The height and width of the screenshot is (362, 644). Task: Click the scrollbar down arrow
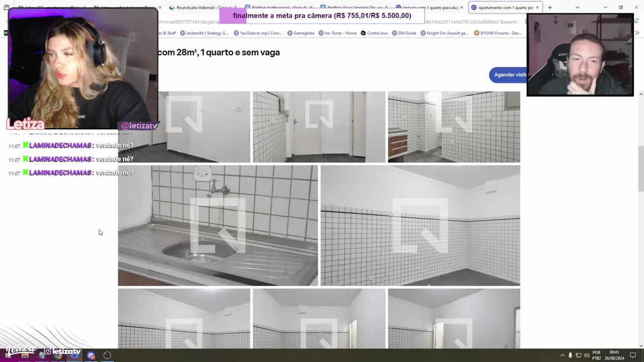coord(641,345)
